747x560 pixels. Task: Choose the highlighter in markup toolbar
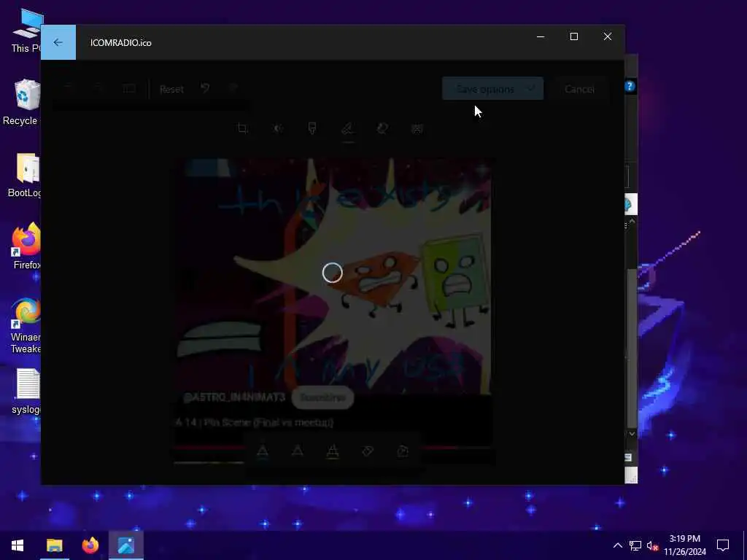pos(333,451)
